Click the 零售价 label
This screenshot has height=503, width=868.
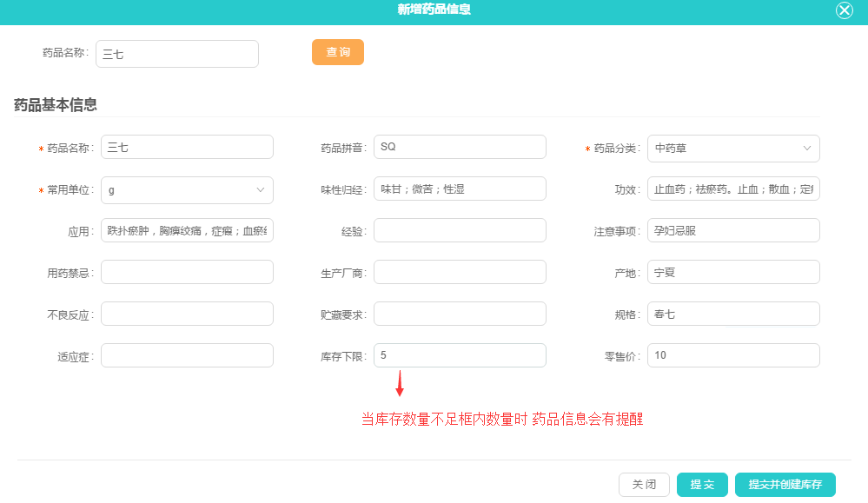[x=622, y=357]
